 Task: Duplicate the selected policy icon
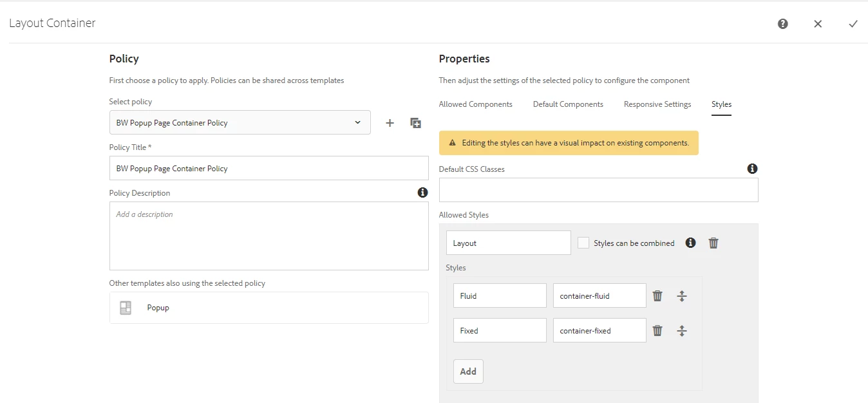pyautogui.click(x=416, y=123)
